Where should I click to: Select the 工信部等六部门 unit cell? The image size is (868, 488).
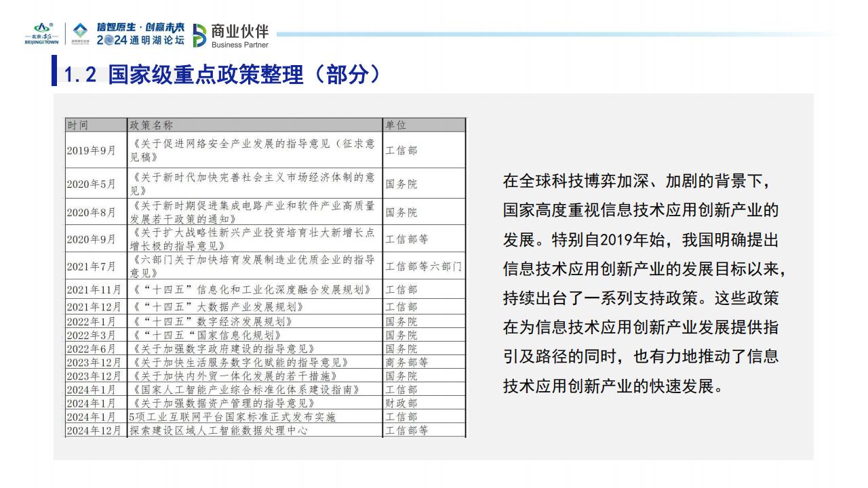[x=424, y=266]
